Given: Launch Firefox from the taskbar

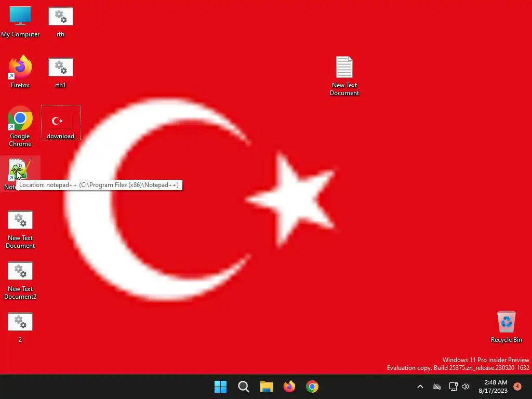Looking at the screenshot, I should [289, 387].
